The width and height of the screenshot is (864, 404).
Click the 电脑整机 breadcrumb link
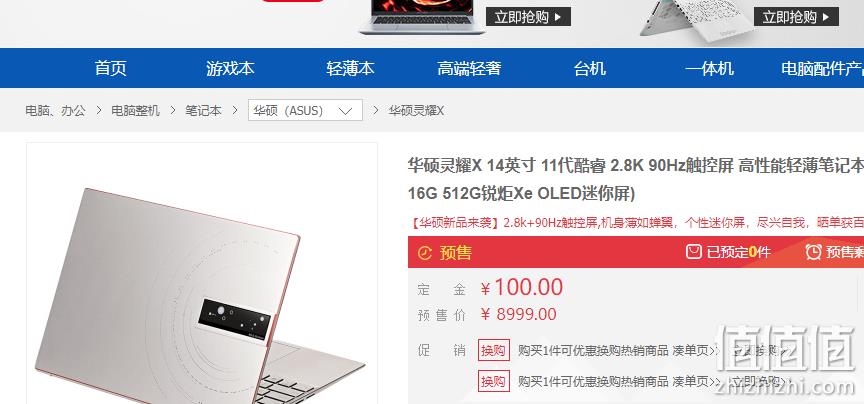click(x=136, y=110)
